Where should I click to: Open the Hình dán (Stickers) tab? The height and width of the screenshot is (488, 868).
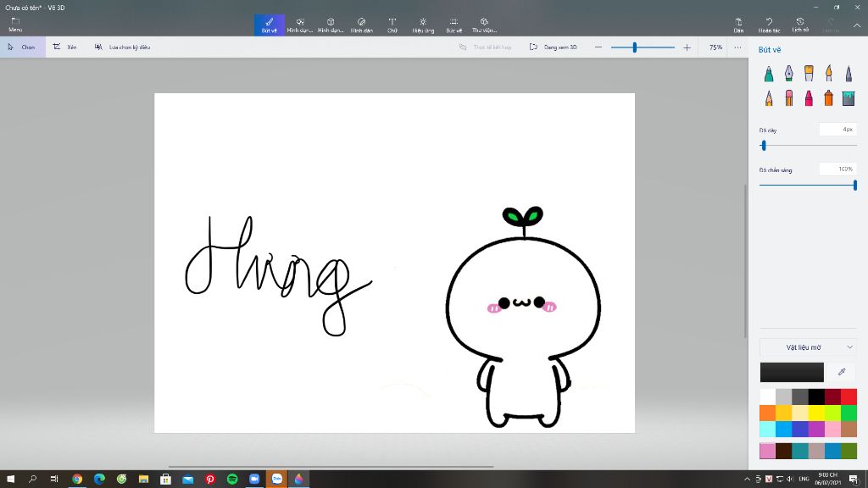pyautogui.click(x=361, y=25)
